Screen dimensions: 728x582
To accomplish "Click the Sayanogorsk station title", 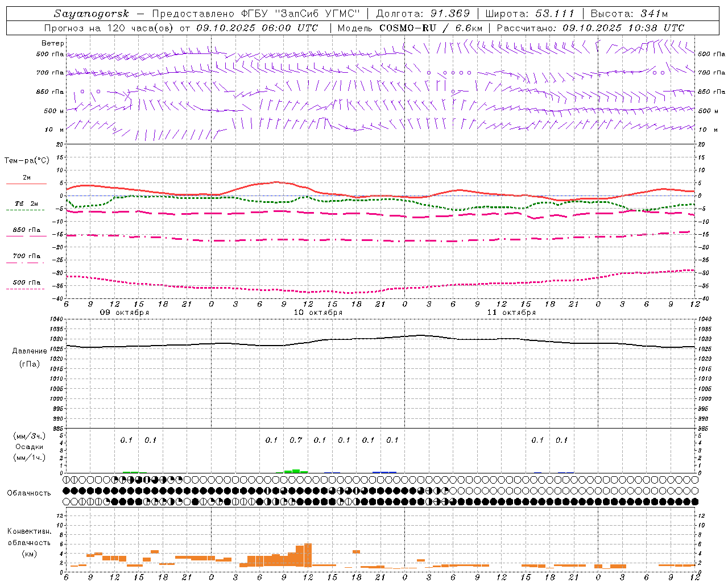I will point(92,14).
